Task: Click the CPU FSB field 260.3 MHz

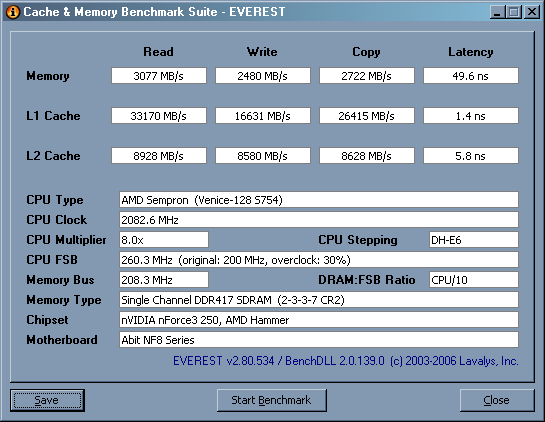Action: point(319,260)
